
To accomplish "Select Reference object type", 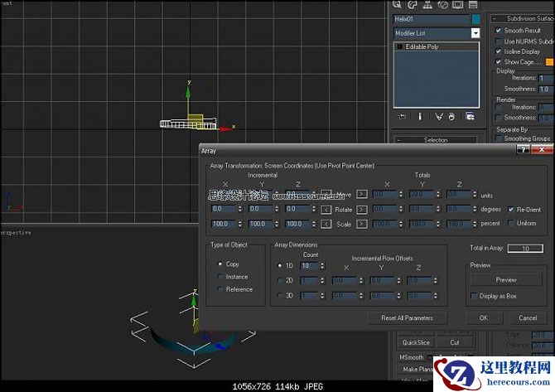I will tap(220, 289).
